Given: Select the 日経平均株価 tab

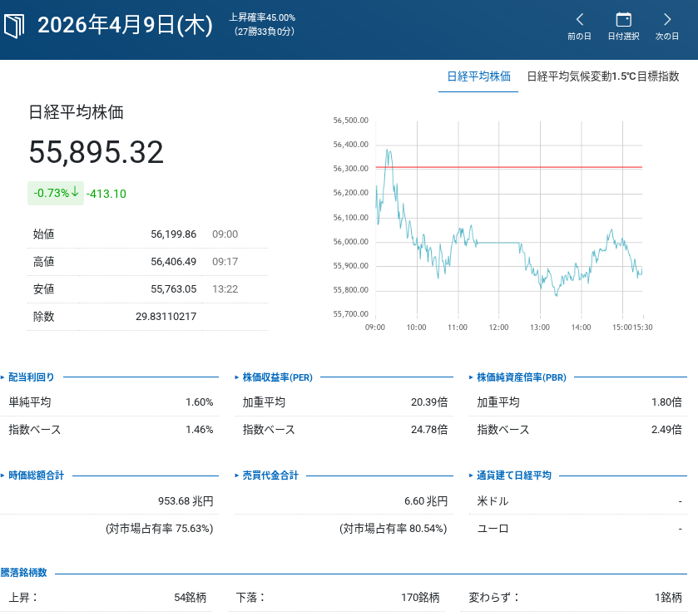Looking at the screenshot, I should (x=478, y=76).
